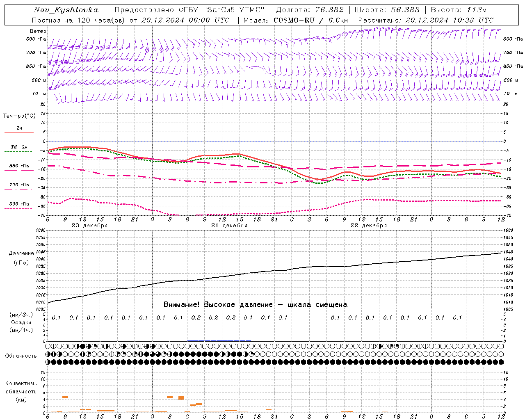525x420 pixels.
Task: Click the high pressure warning Внимание! message
Action: (256, 305)
